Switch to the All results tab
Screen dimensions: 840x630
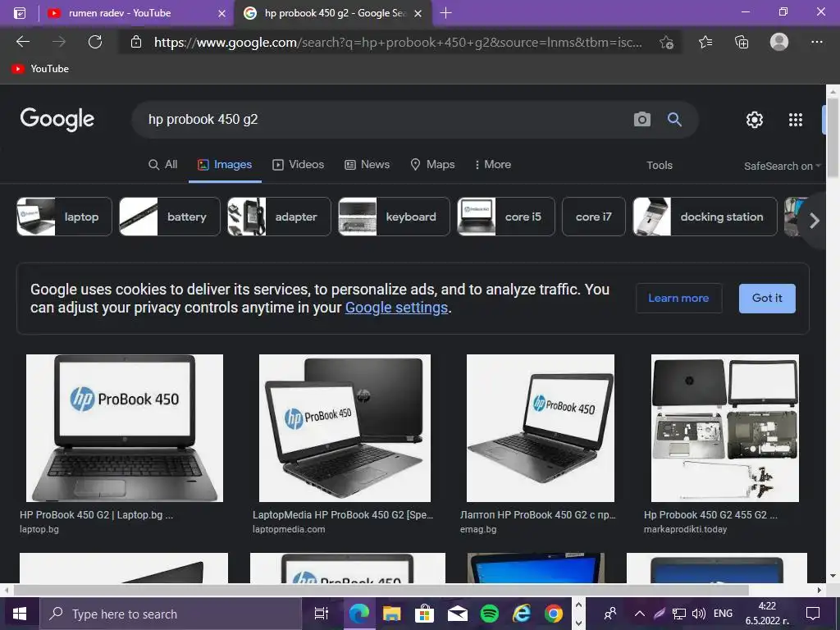163,164
